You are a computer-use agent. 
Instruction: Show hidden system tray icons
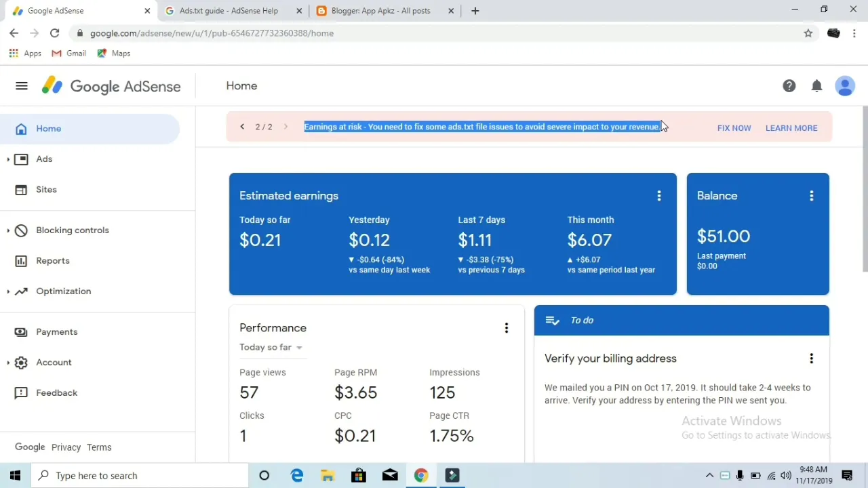(709, 476)
